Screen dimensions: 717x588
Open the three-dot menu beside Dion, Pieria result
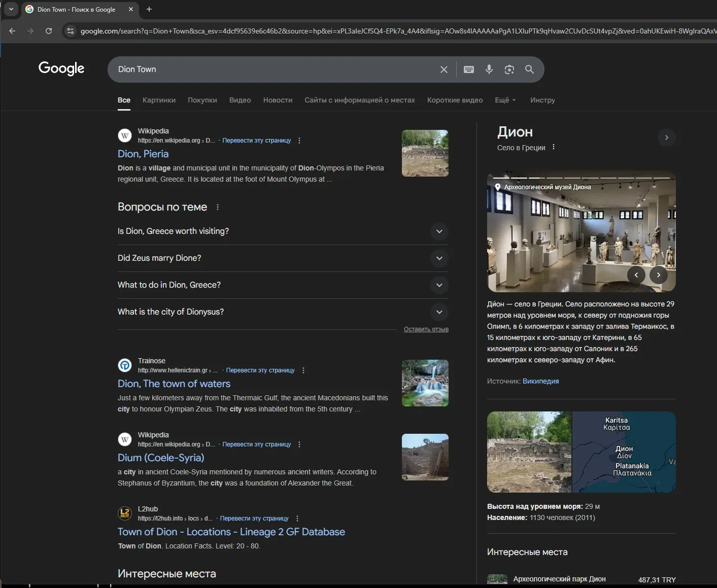[x=299, y=141]
